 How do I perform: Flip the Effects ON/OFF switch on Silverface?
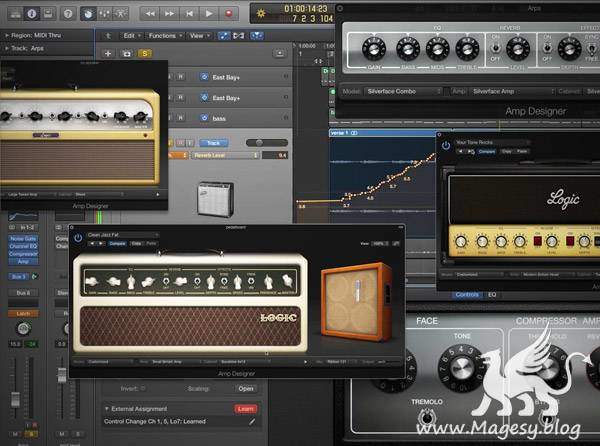tap(548, 48)
